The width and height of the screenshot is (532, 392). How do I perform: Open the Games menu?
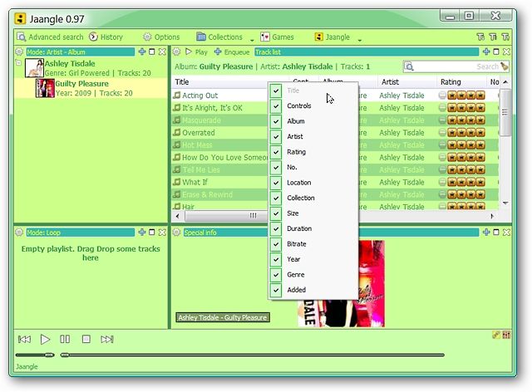277,37
